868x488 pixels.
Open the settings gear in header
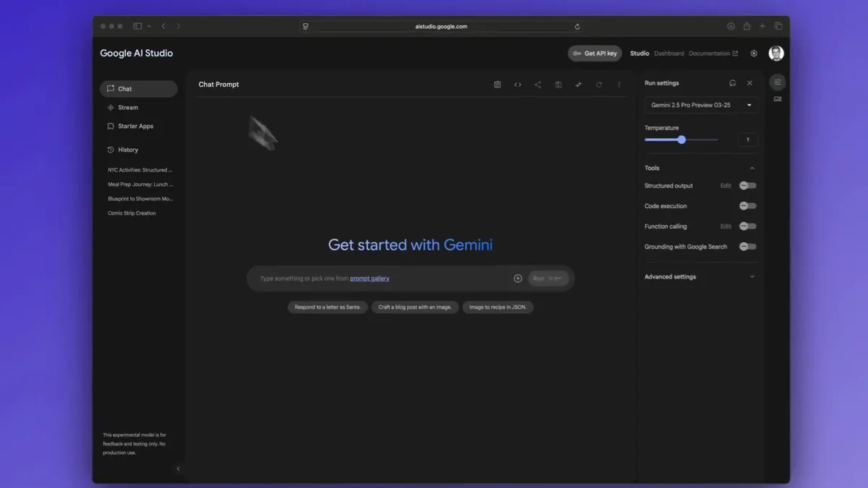tap(754, 53)
